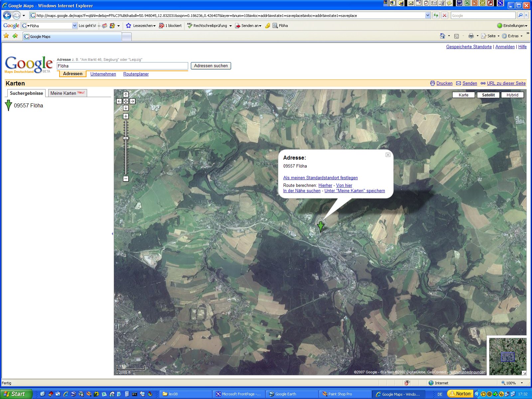Open PowerPoint from the Office shortcut bar

click(474, 3)
